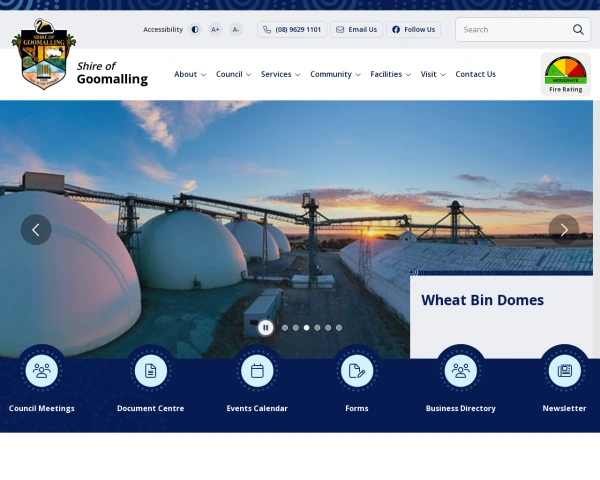The image size is (600, 480).
Task: Call (08) 9629 1101 phone button
Action: 292,29
